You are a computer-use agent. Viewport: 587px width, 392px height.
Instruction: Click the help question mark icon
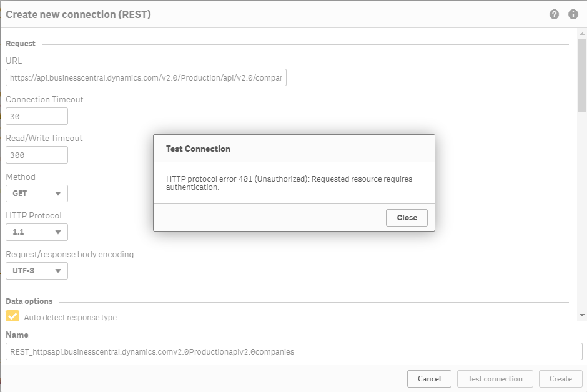[554, 14]
